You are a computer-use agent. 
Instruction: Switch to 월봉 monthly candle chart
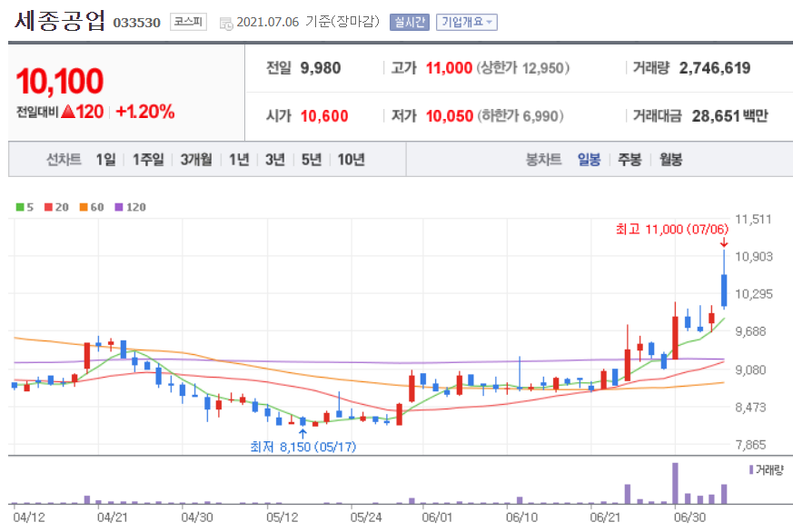click(x=670, y=160)
